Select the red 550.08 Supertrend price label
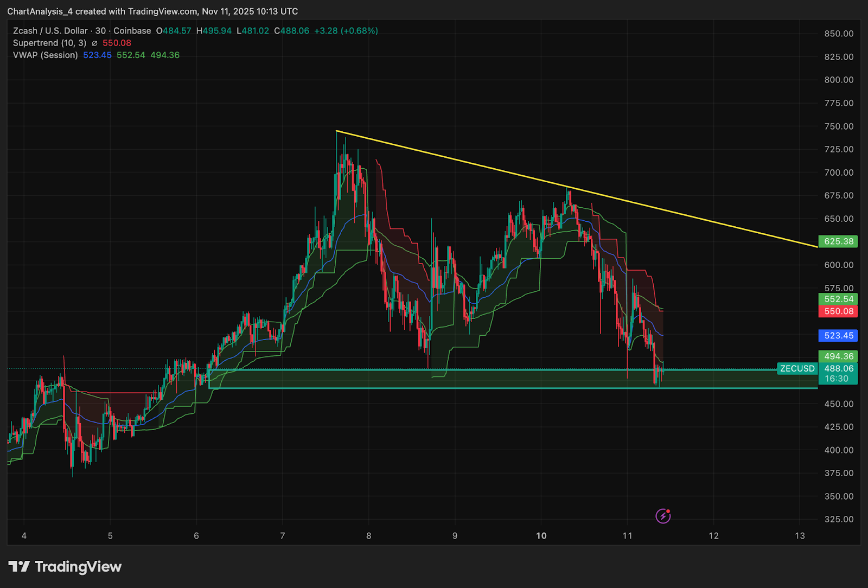868x588 pixels. pos(838,311)
